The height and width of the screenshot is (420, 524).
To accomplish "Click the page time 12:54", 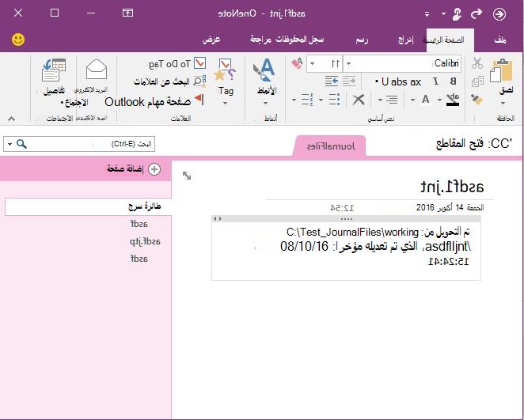I will (x=342, y=208).
